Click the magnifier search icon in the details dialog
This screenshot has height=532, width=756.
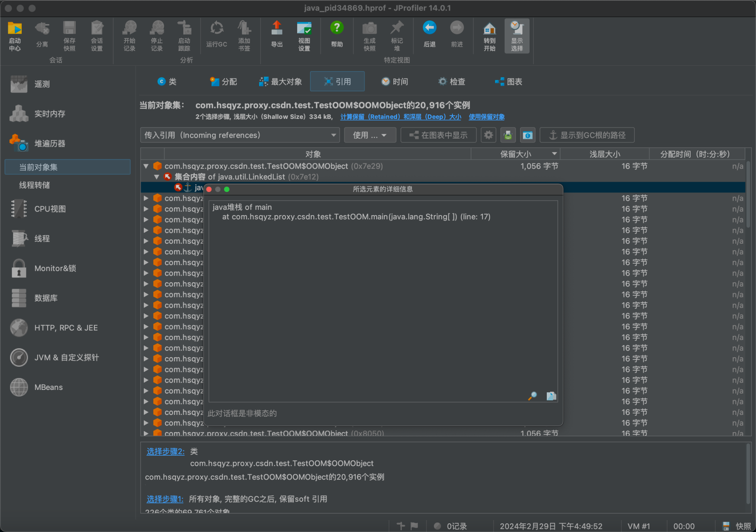pyautogui.click(x=533, y=396)
